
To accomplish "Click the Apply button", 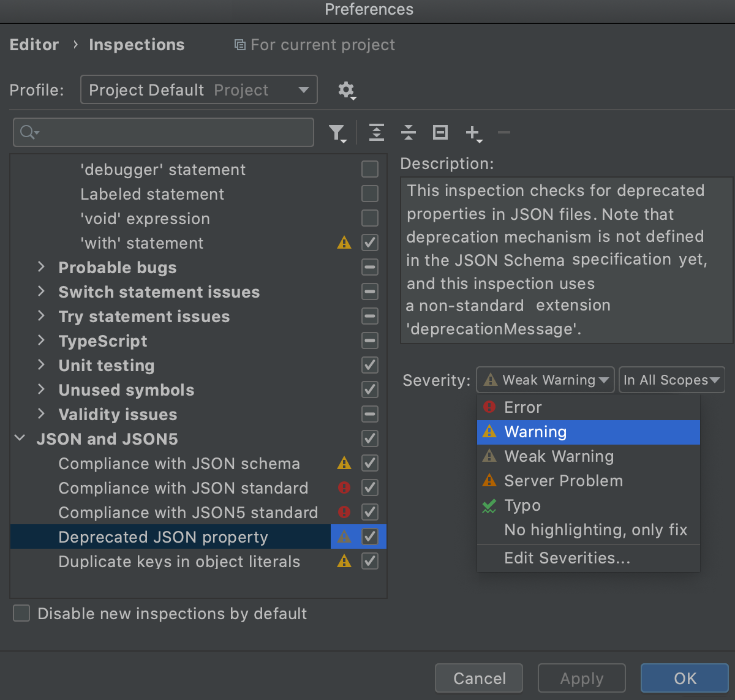I will [x=582, y=679].
